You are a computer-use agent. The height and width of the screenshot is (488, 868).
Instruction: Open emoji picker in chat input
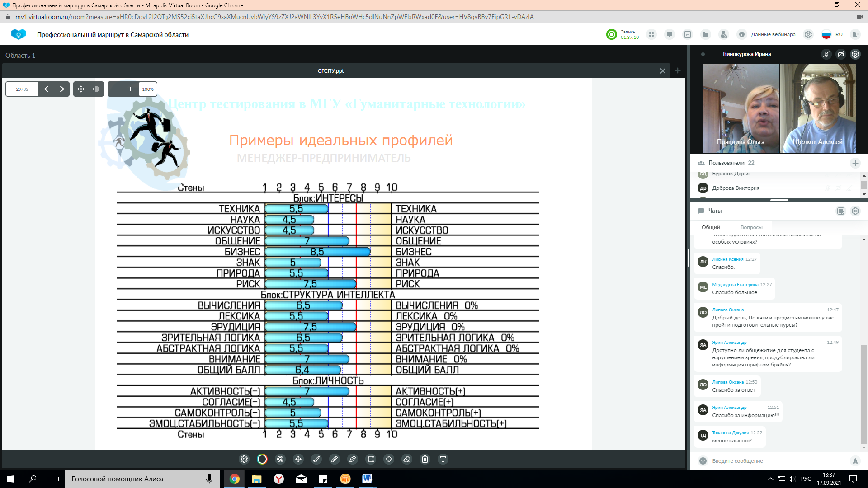coord(703,461)
